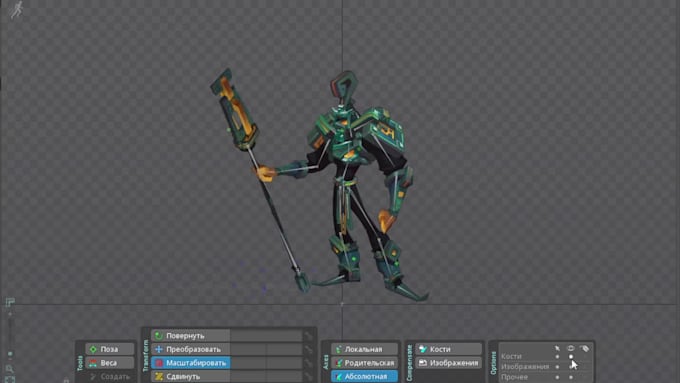
Task: Toggle rulers with the ruler corner icon
Action: pyautogui.click(x=10, y=301)
